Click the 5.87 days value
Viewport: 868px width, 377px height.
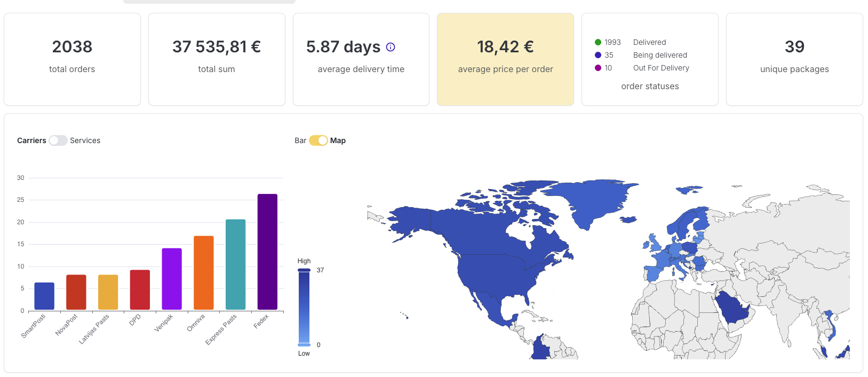[343, 47]
